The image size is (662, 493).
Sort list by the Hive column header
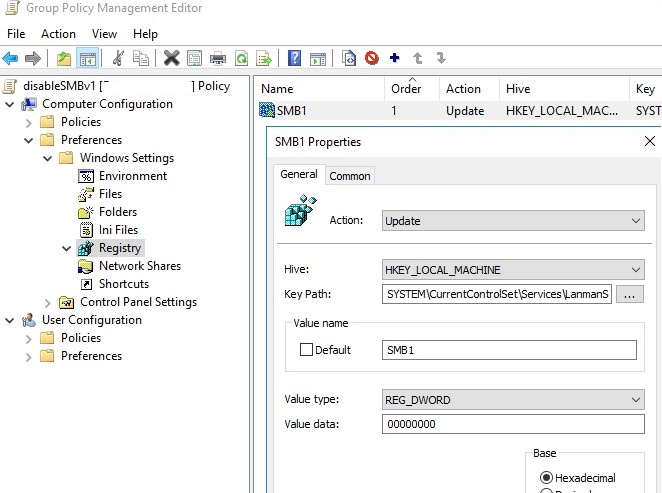tap(518, 89)
